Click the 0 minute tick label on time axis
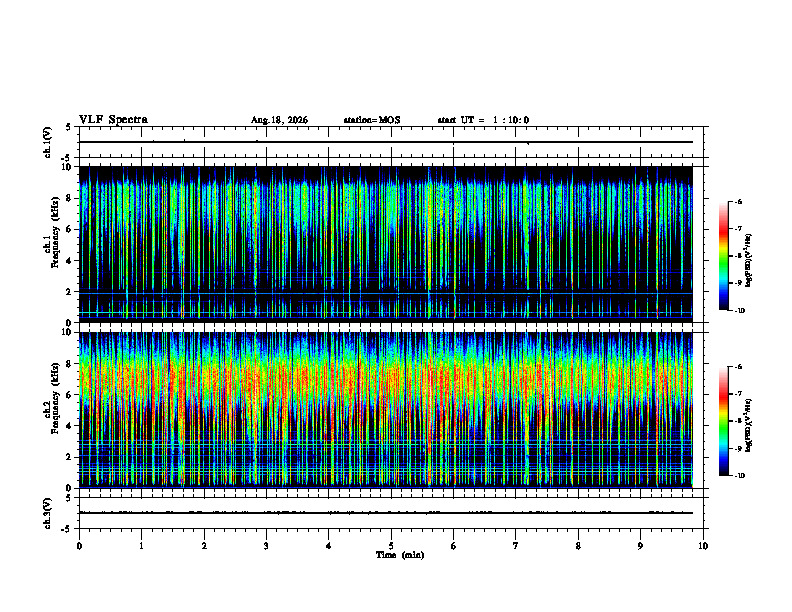The height and width of the screenshot is (612, 792). (79, 546)
